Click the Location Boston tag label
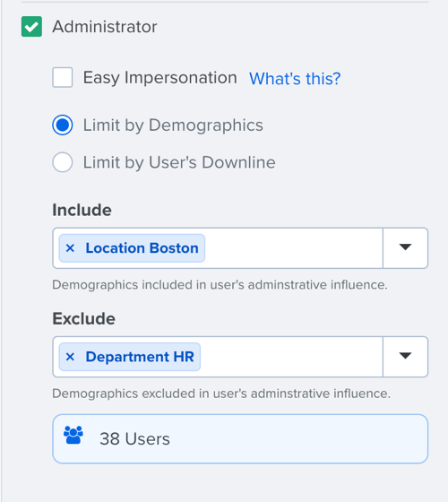The height and width of the screenshot is (502, 448). [142, 248]
